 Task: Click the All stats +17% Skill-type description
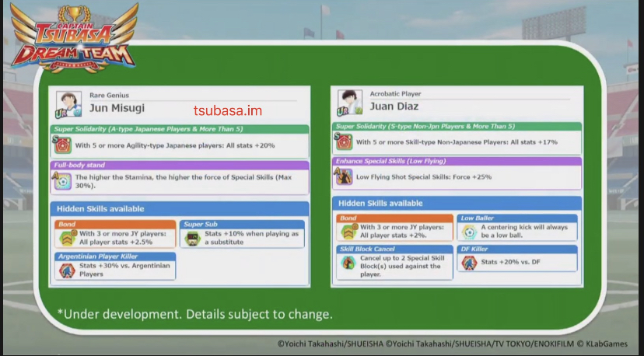point(457,142)
